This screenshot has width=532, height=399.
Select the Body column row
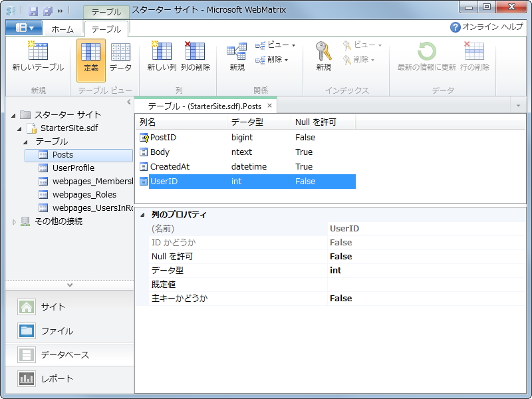[x=247, y=152]
